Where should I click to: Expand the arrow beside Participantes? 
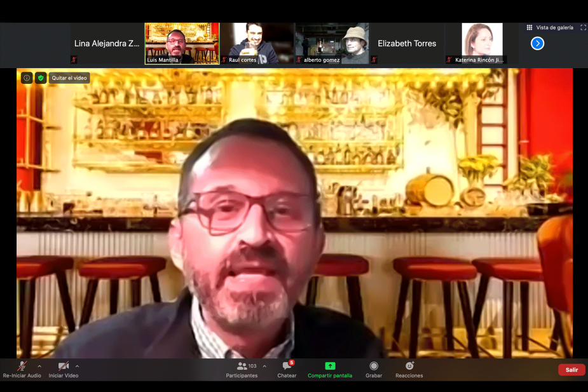pyautogui.click(x=264, y=366)
